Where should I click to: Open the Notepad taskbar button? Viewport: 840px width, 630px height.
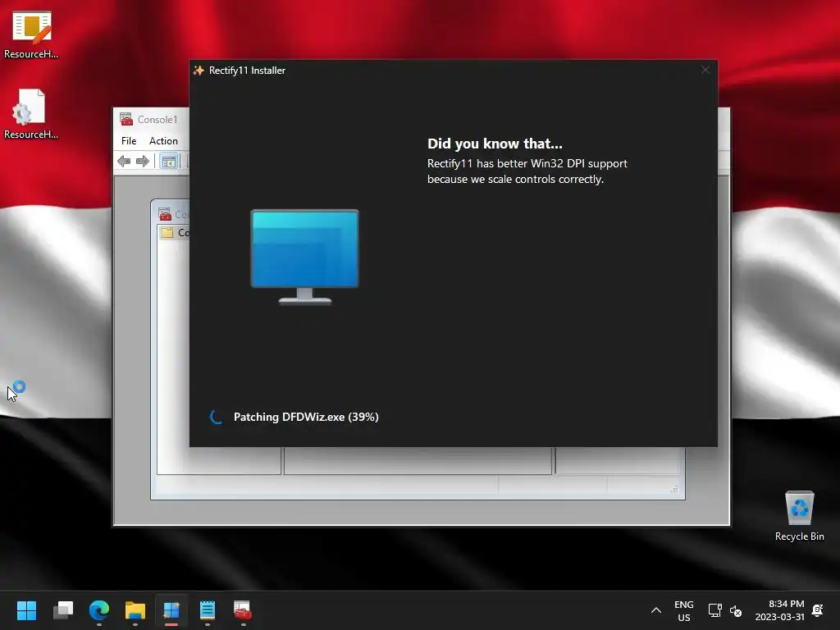click(208, 610)
